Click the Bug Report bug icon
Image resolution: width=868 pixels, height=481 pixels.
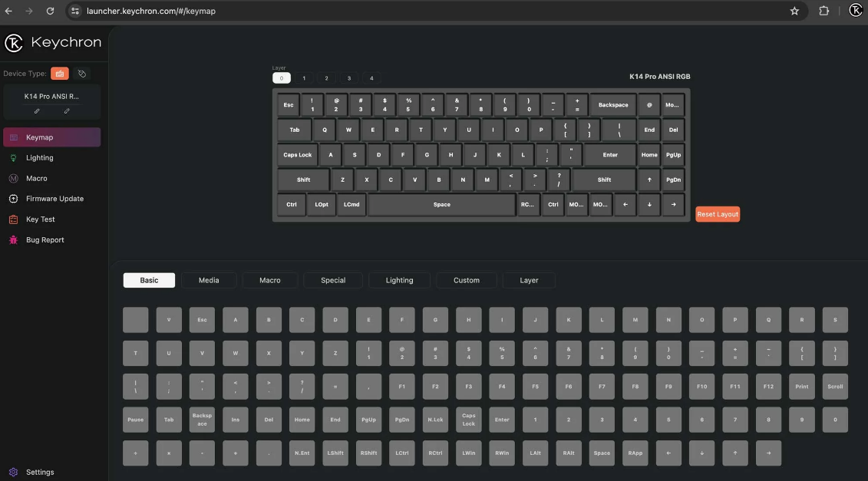point(14,239)
